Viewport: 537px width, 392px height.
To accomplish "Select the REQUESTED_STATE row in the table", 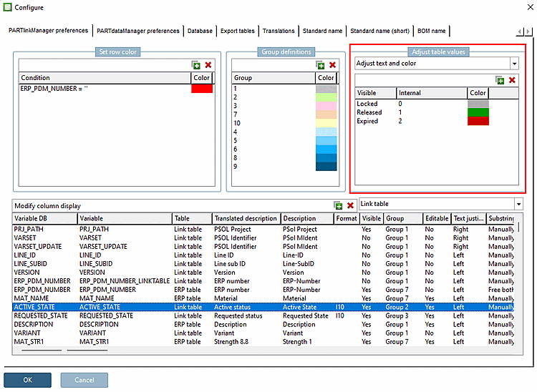I will point(41,315).
